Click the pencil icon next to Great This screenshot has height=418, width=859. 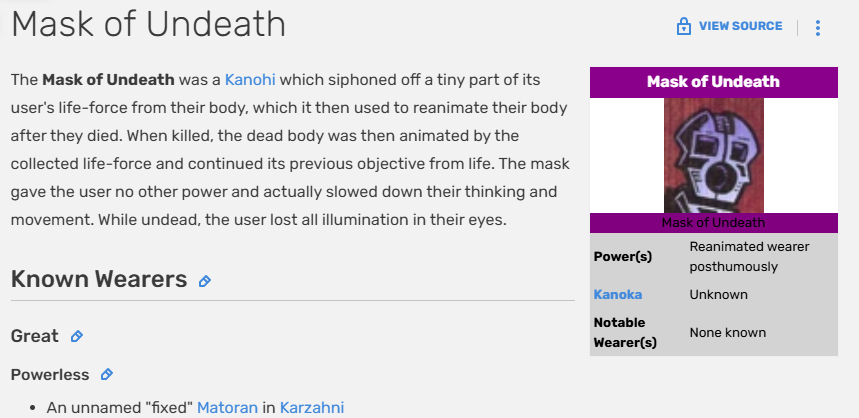77,336
